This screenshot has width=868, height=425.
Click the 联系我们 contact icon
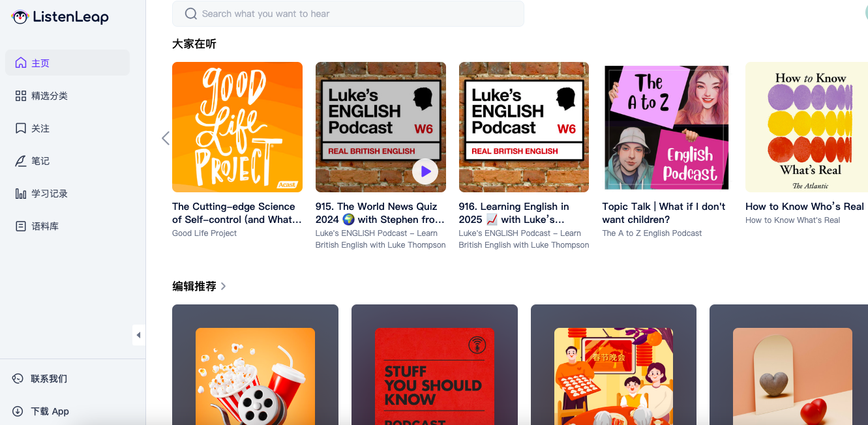tap(18, 379)
